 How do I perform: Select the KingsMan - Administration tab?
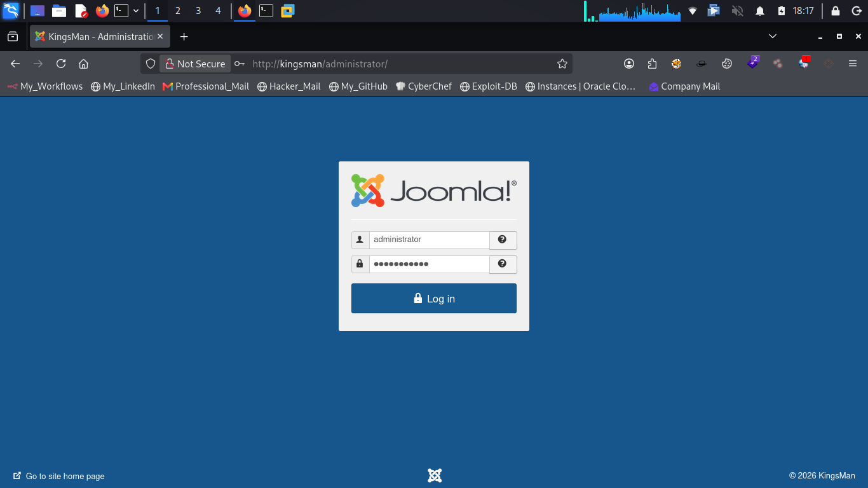click(100, 37)
